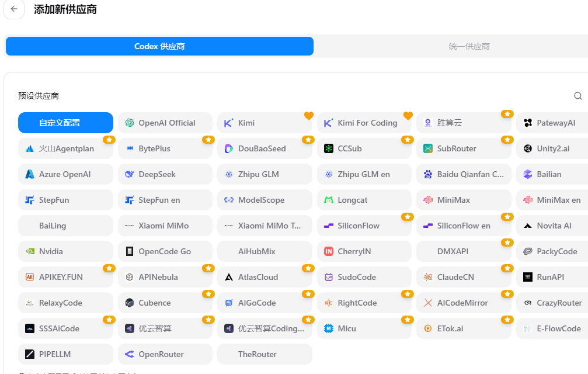Click the AICodeMirror X icon
This screenshot has width=588, height=374.
pos(428,303)
